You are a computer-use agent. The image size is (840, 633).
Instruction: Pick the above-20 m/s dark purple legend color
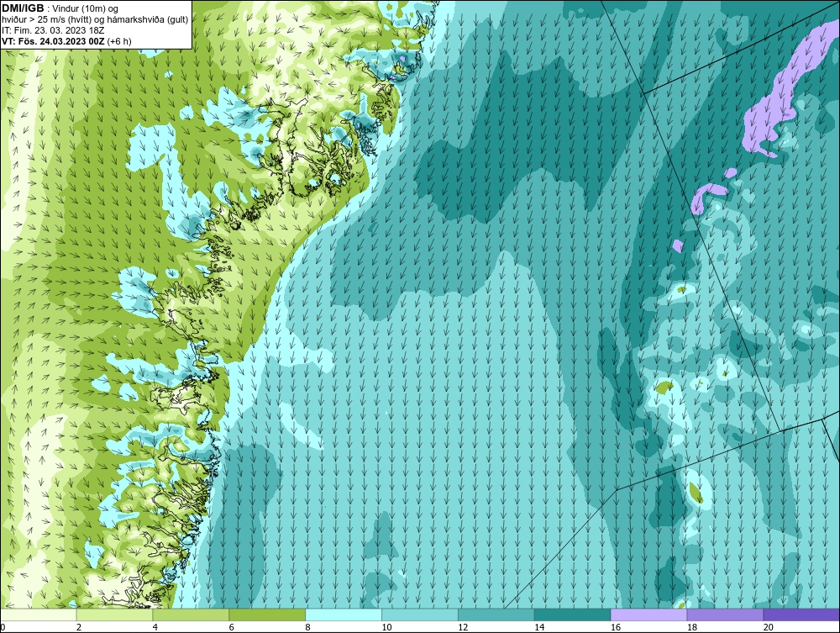coord(801,615)
